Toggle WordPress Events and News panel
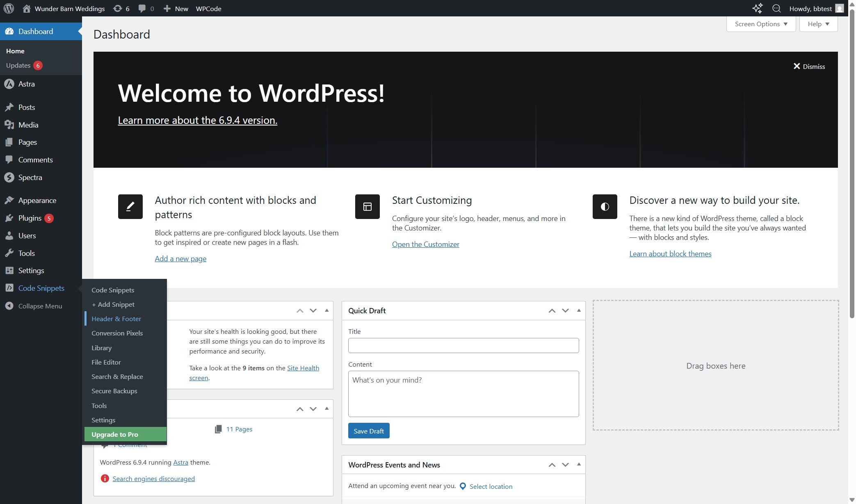This screenshot has width=856, height=504. click(579, 464)
